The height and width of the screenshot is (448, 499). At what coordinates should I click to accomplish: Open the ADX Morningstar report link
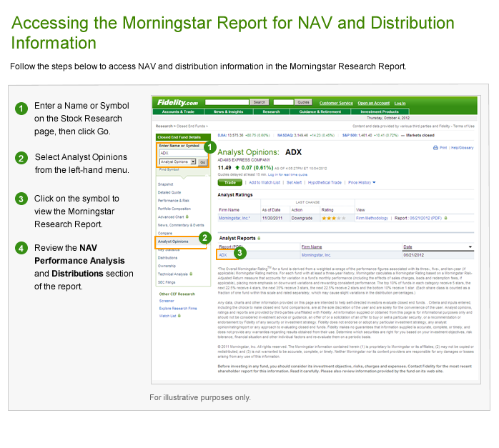[223, 254]
